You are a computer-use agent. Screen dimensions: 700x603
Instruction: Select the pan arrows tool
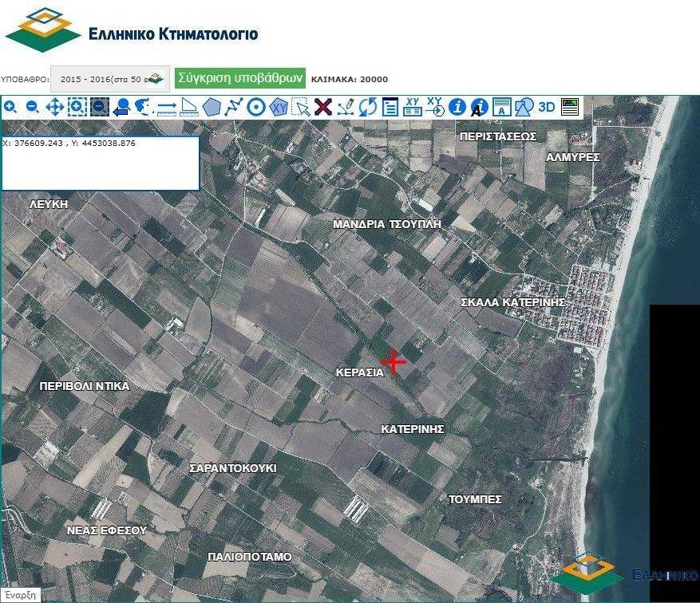[55, 106]
